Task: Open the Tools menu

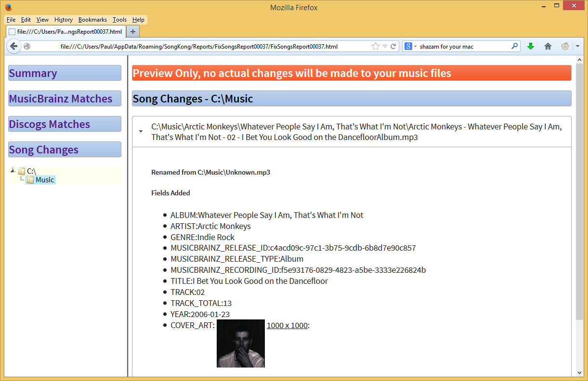Action: coord(119,20)
